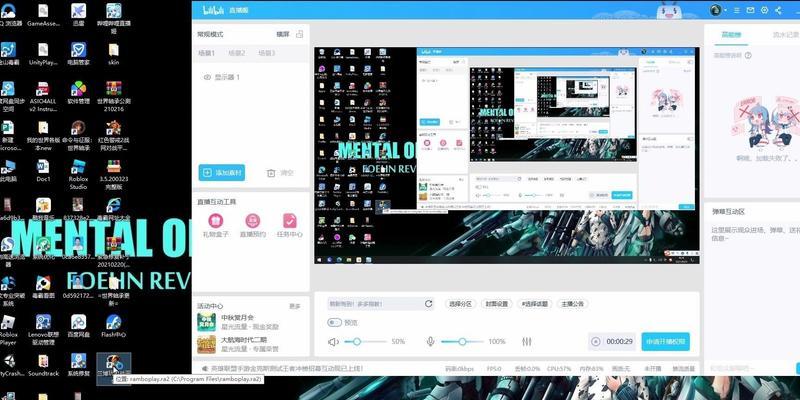Open the 常规模式 mode selector
The width and height of the screenshot is (800, 400).
click(210, 34)
